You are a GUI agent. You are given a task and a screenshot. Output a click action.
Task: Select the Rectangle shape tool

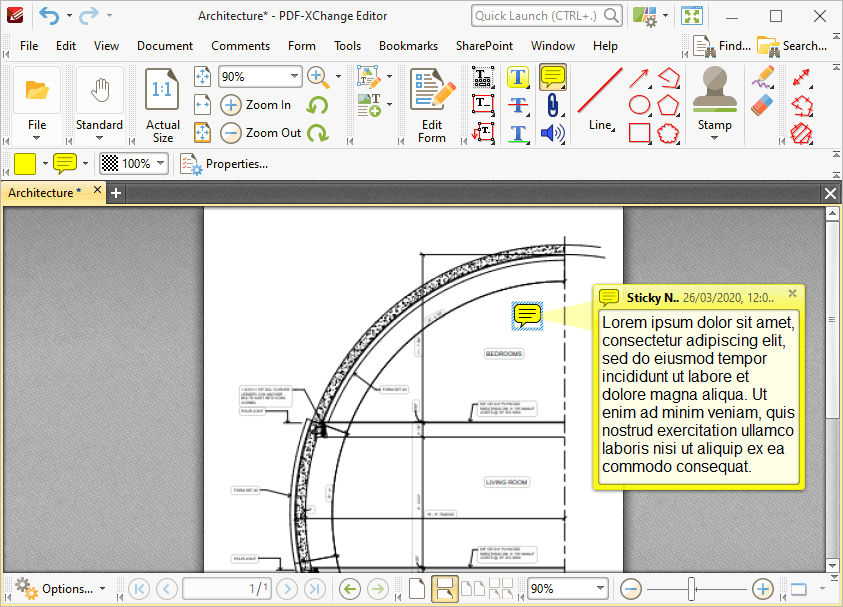[640, 133]
